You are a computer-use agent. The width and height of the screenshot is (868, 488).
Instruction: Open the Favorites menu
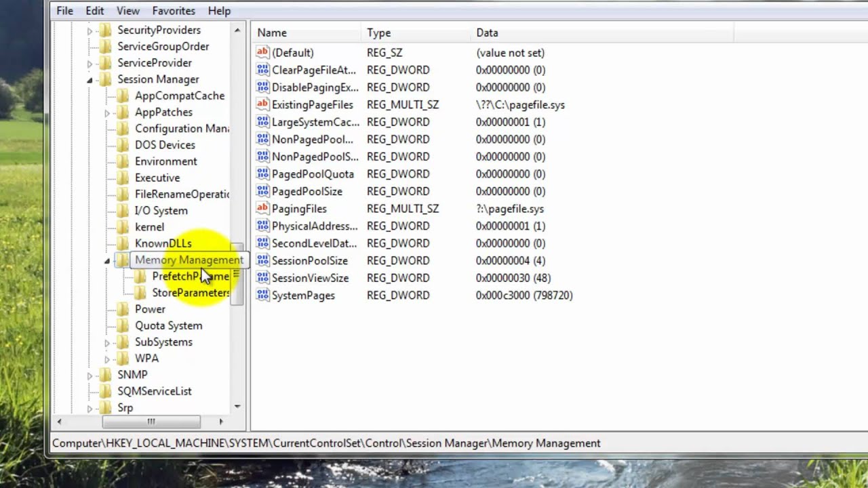pos(174,11)
